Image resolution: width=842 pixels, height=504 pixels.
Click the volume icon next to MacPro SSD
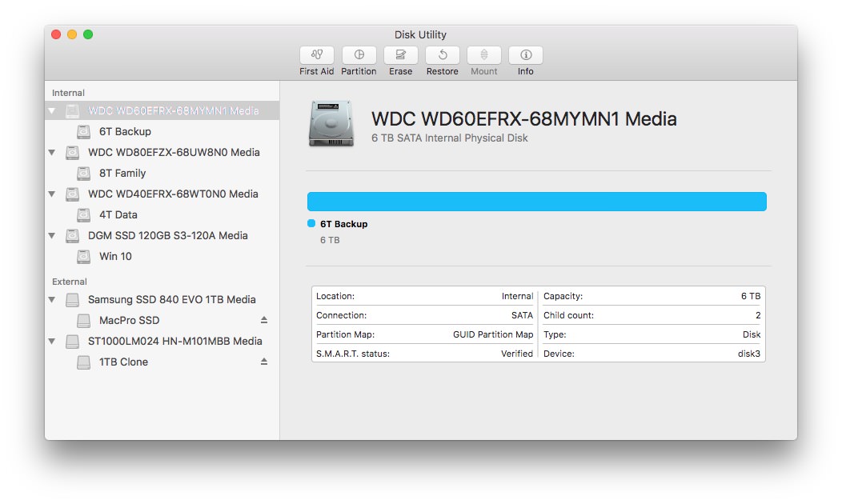coord(83,321)
